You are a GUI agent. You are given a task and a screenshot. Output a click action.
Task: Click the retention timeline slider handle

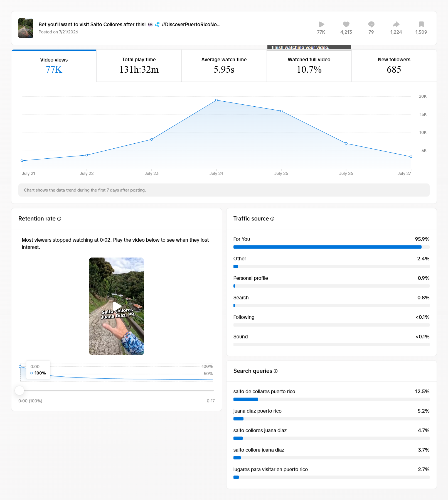(19, 390)
